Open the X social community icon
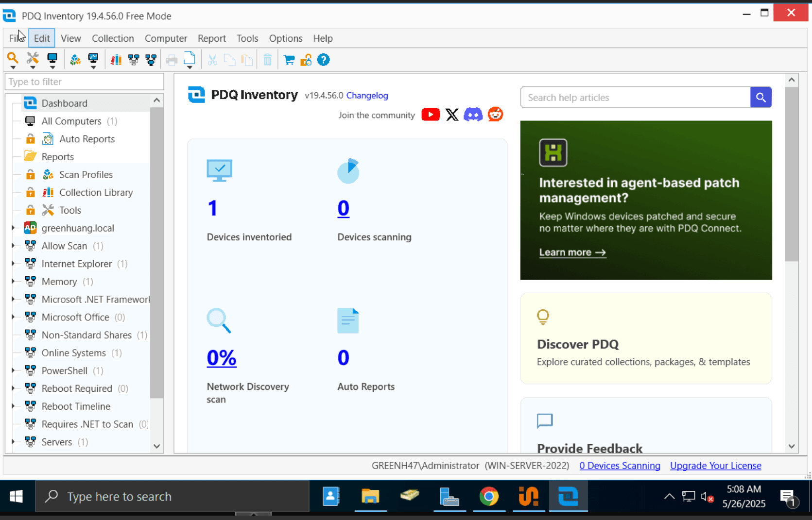The width and height of the screenshot is (812, 520). pos(452,115)
